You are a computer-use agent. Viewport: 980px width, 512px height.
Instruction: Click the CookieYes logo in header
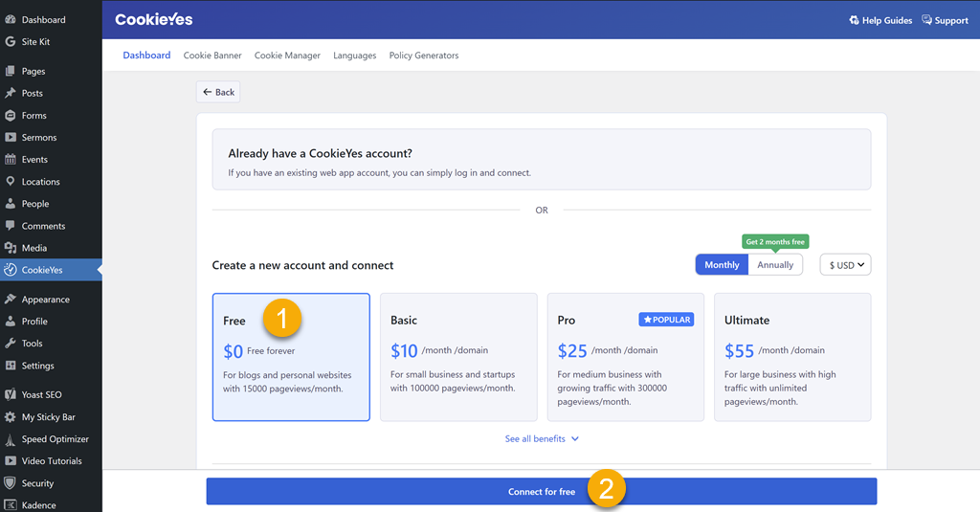pos(154,19)
